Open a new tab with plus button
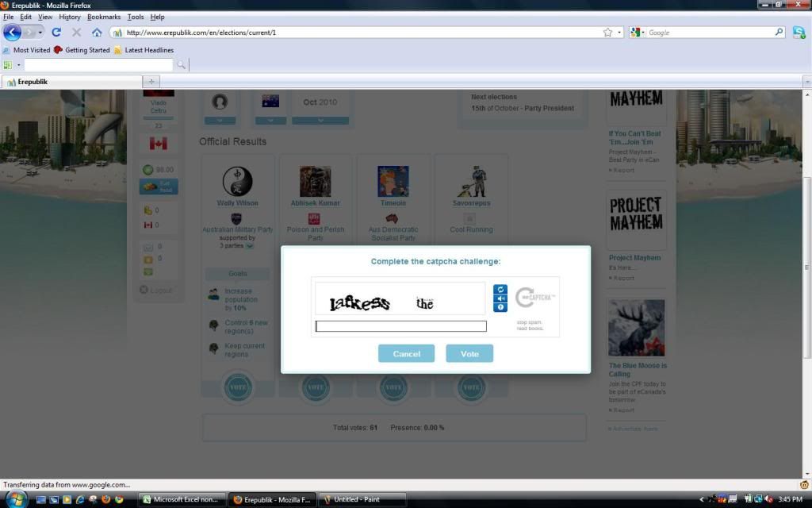Image resolution: width=812 pixels, height=508 pixels. pos(151,81)
